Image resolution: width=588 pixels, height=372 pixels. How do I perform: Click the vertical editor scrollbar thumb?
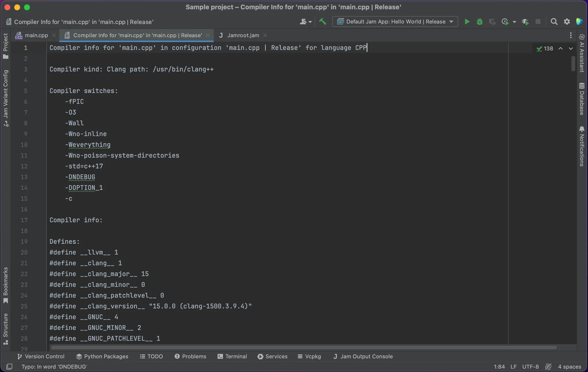573,63
